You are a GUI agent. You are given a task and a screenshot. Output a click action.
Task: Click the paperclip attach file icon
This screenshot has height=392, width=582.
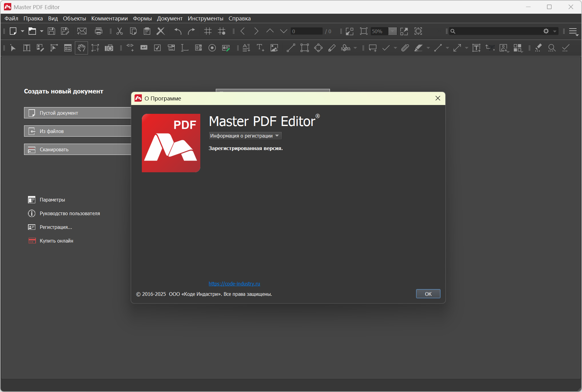coord(405,48)
